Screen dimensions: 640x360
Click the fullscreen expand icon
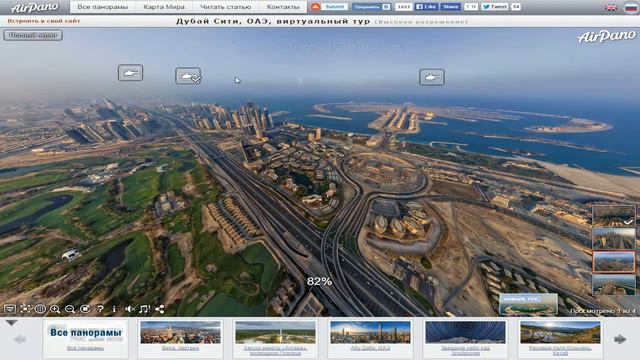pyautogui.click(x=25, y=309)
